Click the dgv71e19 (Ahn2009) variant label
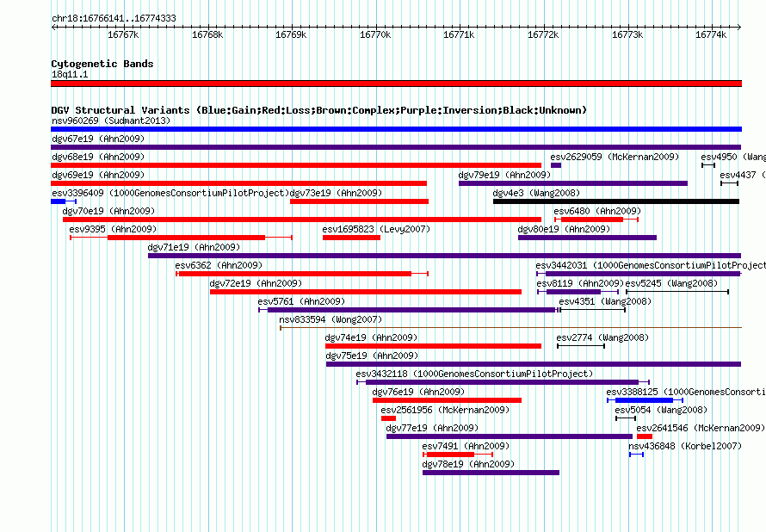Screen dimensions: 766x532 (x=194, y=247)
